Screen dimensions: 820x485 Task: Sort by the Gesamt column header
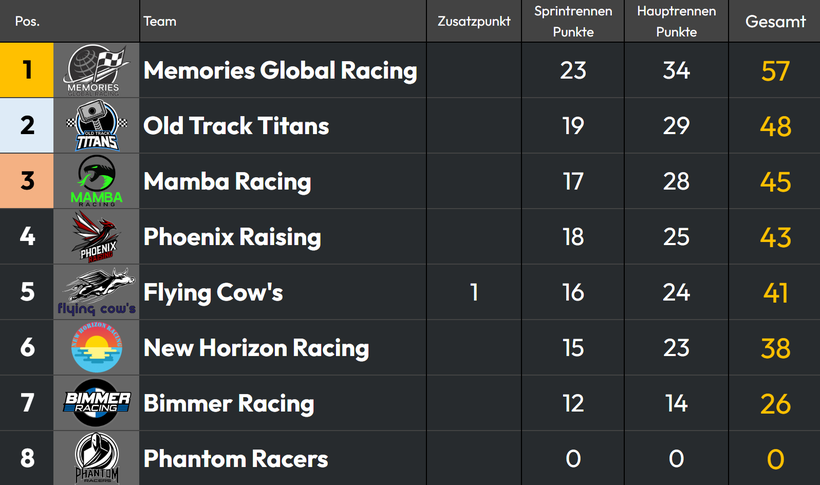pyautogui.click(x=775, y=21)
